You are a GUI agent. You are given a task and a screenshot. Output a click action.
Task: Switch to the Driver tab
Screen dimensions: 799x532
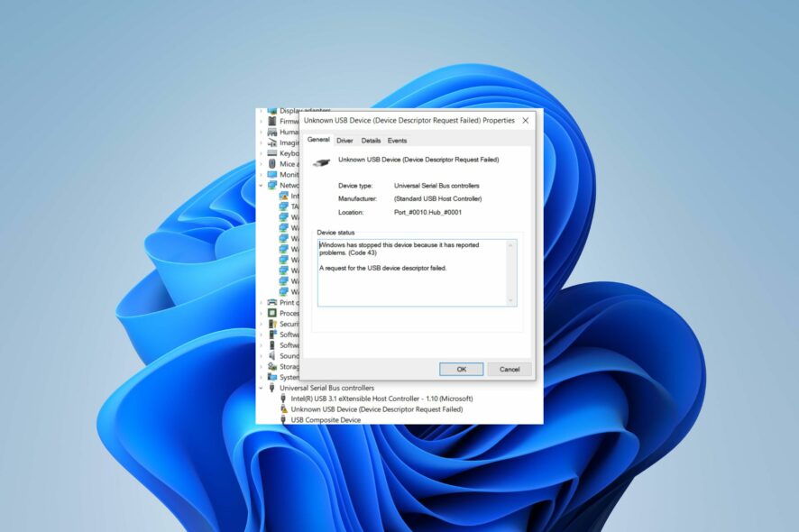[x=344, y=141]
